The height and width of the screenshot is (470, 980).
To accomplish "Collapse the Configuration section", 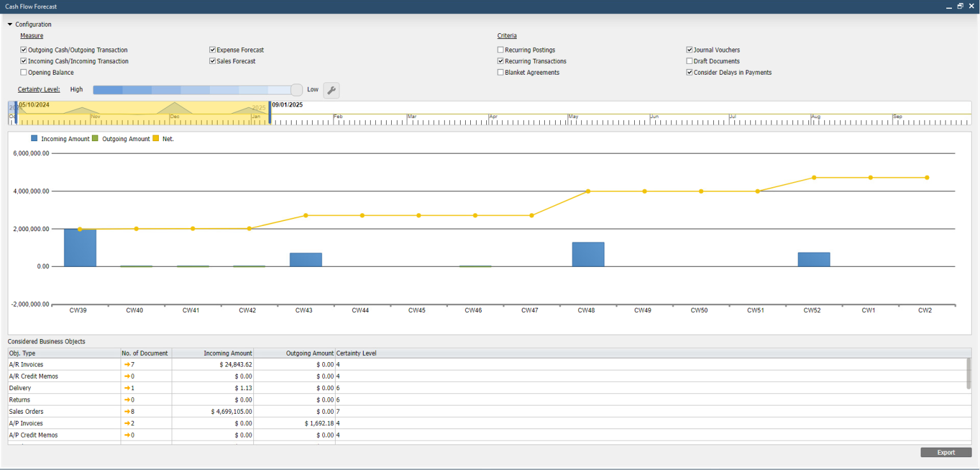I will (9, 24).
